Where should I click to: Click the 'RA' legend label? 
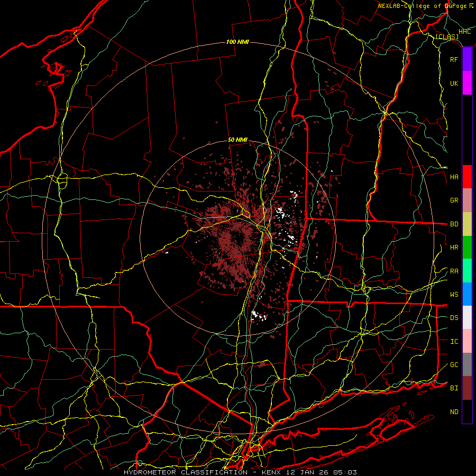click(454, 271)
